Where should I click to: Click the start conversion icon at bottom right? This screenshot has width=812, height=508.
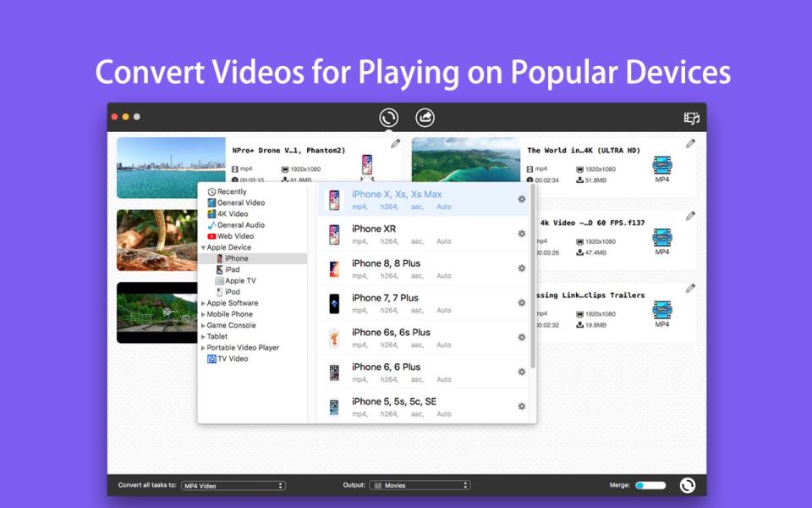[687, 485]
